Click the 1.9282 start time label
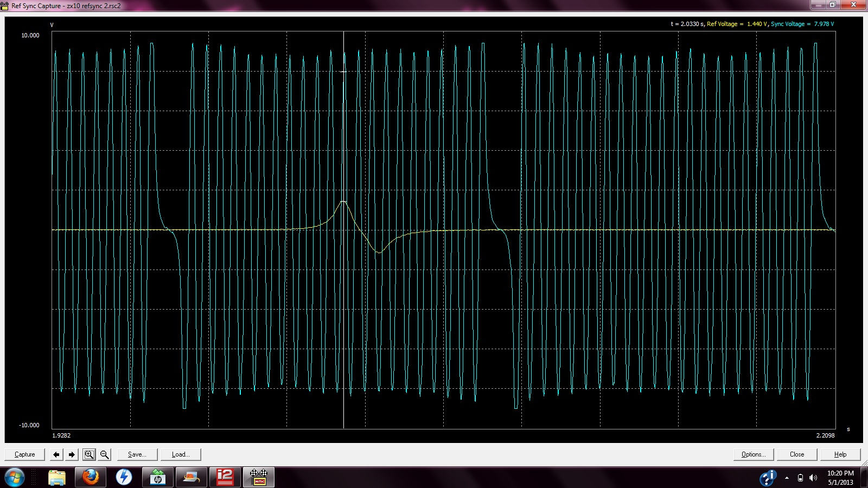 (x=61, y=435)
